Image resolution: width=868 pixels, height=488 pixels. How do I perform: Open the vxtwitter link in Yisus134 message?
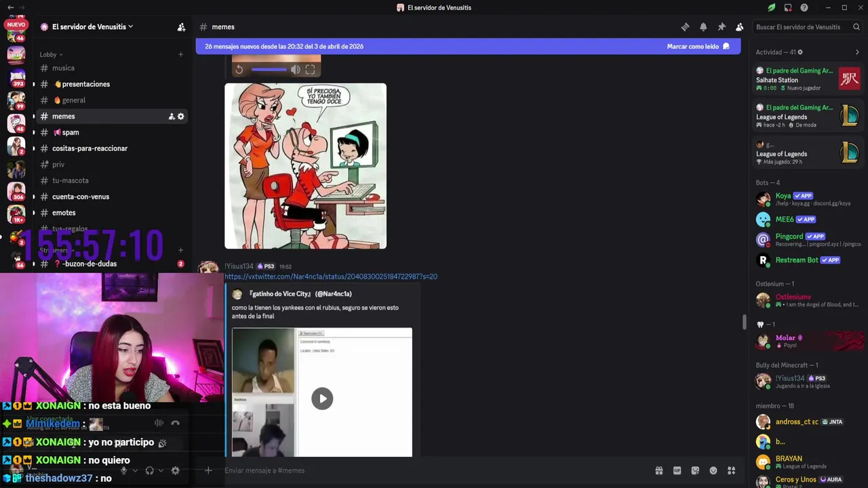pos(331,277)
